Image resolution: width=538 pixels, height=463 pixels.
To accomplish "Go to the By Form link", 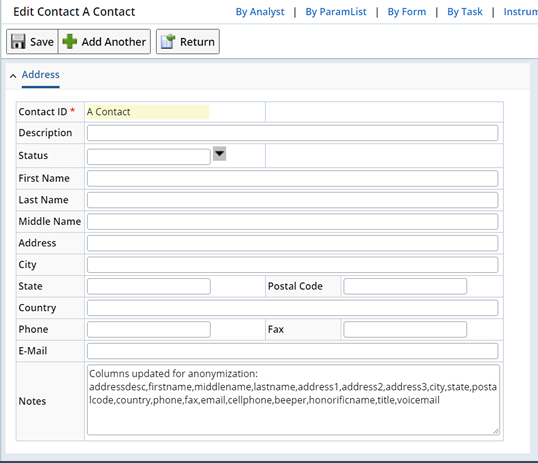I will tap(407, 12).
